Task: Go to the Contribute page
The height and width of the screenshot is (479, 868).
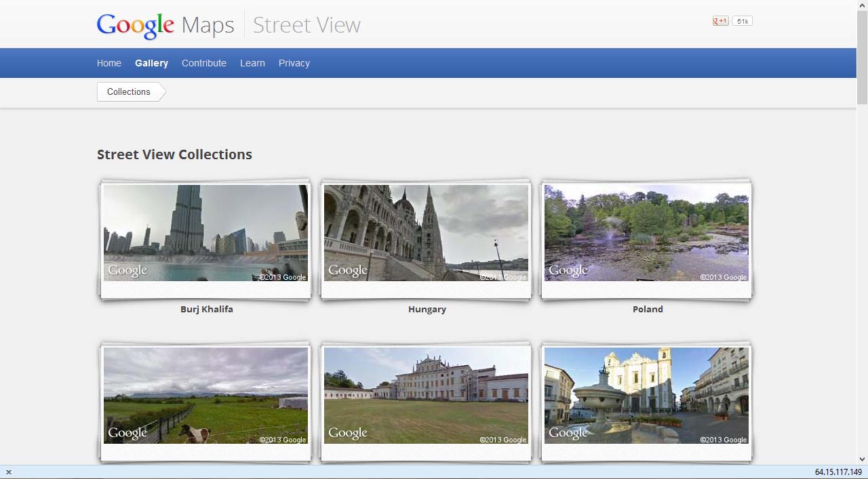Action: point(204,63)
